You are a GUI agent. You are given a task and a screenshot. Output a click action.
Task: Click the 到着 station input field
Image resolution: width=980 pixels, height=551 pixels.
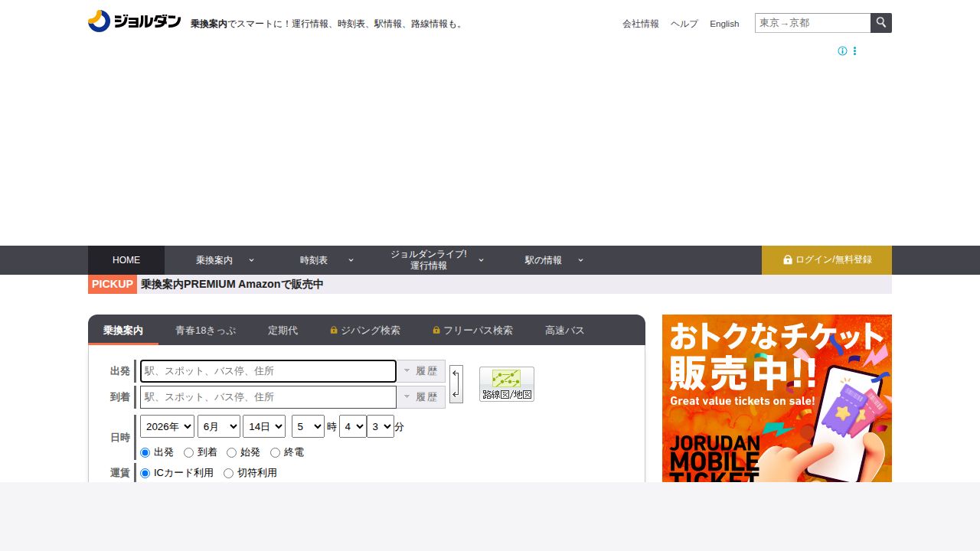pos(268,397)
